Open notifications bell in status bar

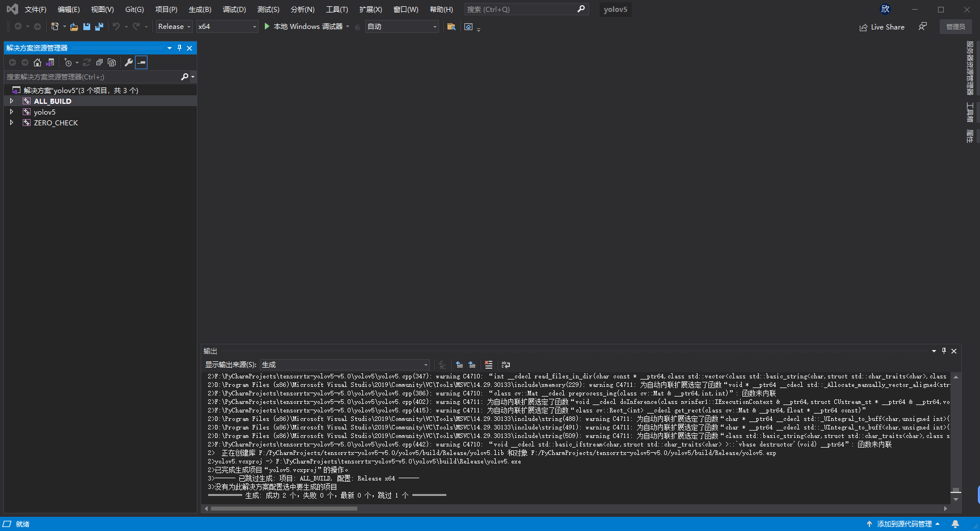pos(955,524)
